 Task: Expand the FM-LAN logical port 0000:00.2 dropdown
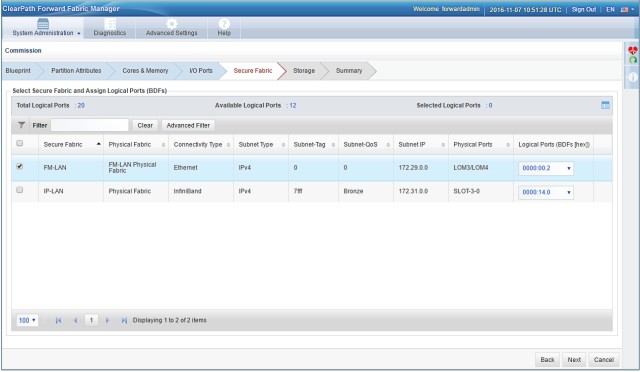click(546, 168)
